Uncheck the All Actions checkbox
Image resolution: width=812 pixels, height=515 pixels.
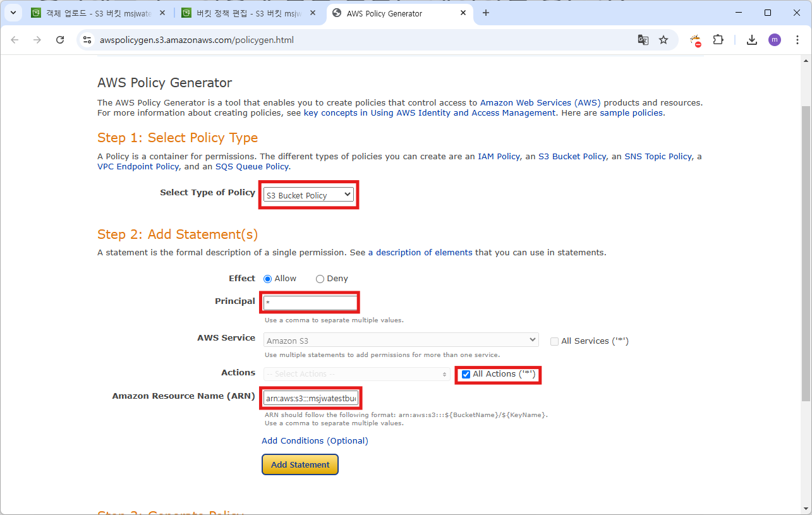[x=466, y=374]
